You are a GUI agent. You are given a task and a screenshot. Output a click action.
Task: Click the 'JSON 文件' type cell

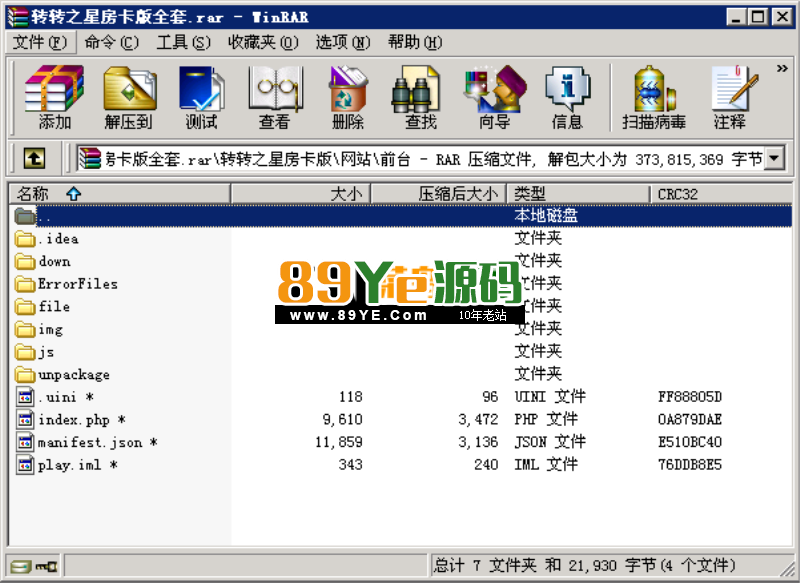(x=550, y=442)
